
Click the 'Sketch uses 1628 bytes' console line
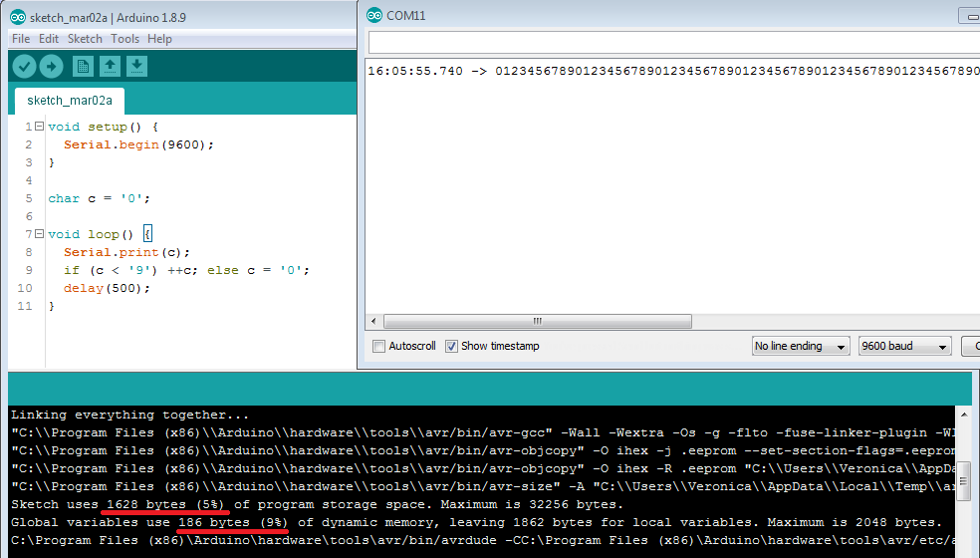317,504
